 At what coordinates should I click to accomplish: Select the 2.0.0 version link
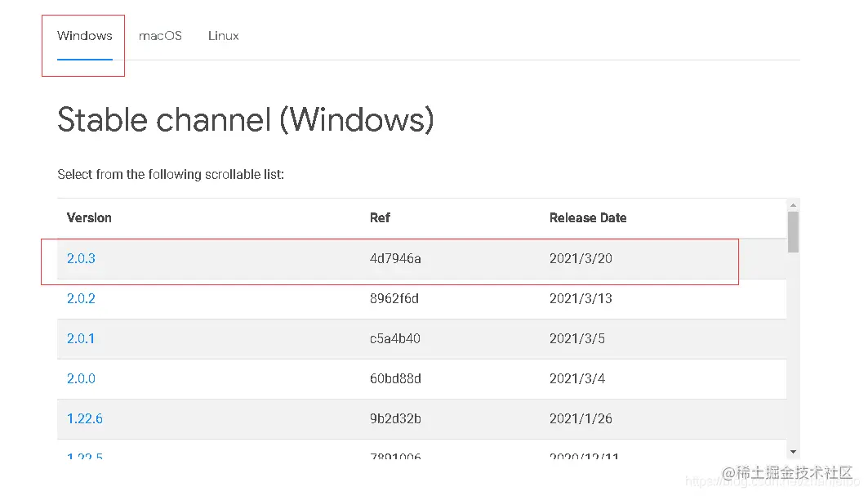[x=81, y=378]
